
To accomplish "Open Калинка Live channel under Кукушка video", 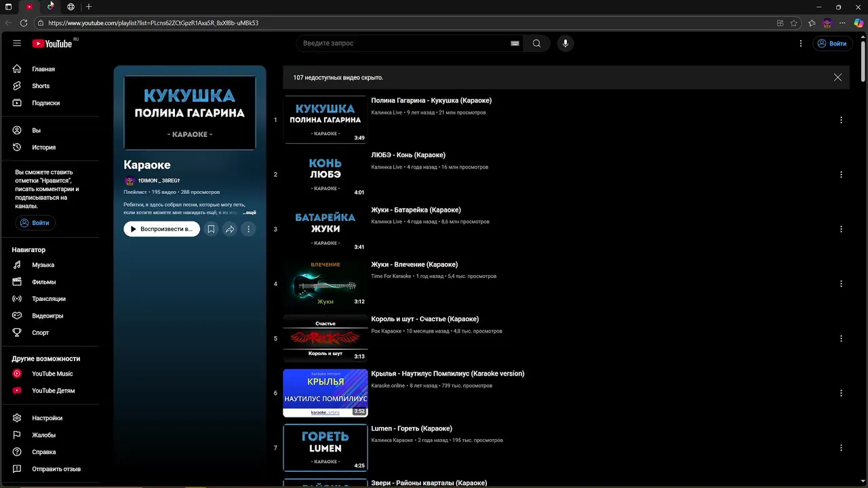I will pyautogui.click(x=387, y=113).
